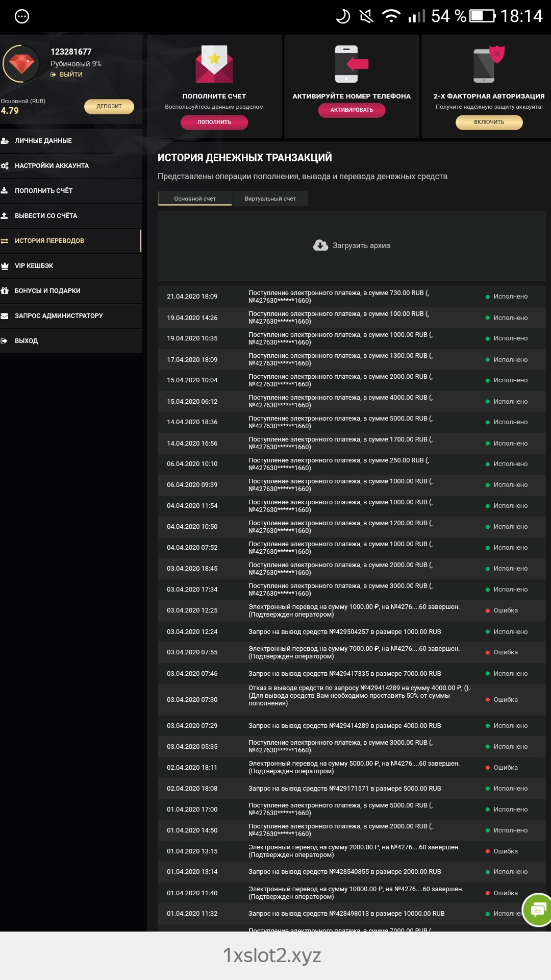Click the phone activation icon
The image size is (551, 980).
351,64
